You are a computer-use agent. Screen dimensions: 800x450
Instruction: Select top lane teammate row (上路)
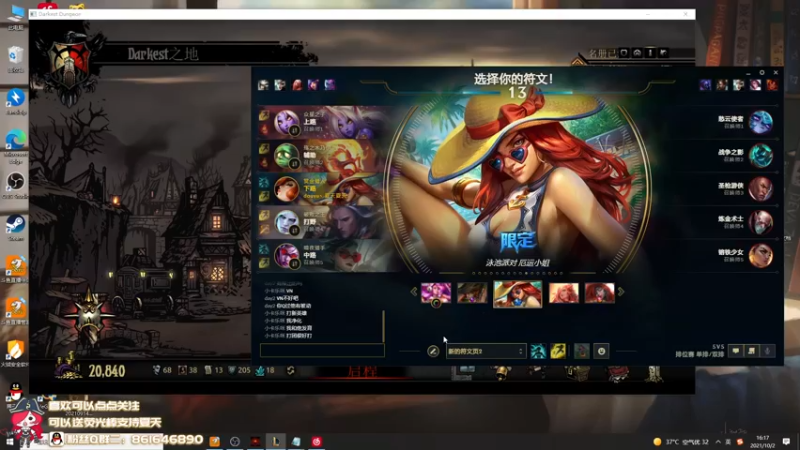point(322,122)
